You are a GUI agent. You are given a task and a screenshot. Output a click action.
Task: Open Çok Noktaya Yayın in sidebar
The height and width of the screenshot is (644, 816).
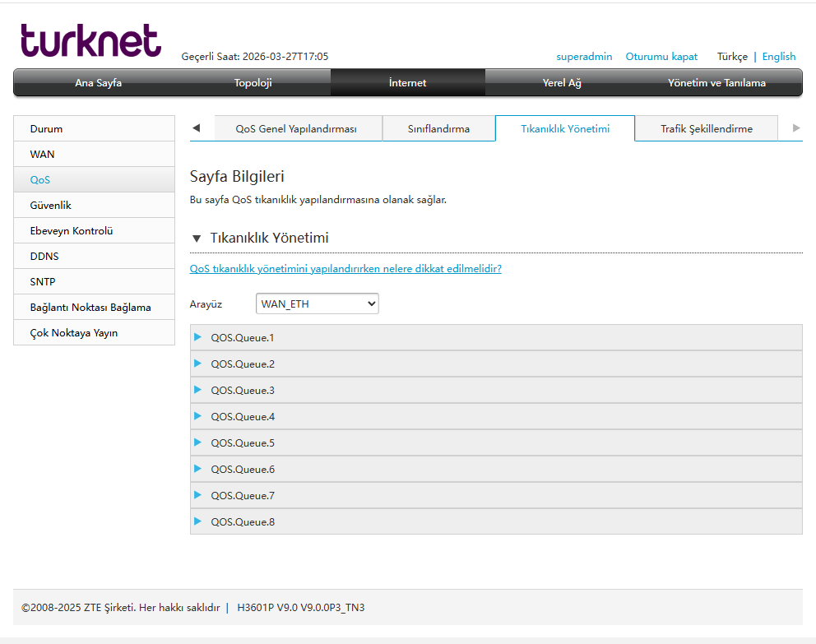95,332
